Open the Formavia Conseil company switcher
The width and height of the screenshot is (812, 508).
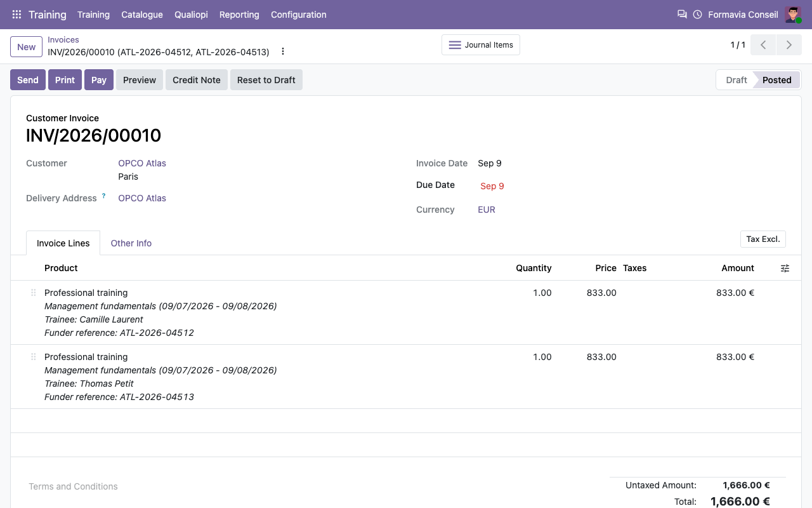pos(743,15)
